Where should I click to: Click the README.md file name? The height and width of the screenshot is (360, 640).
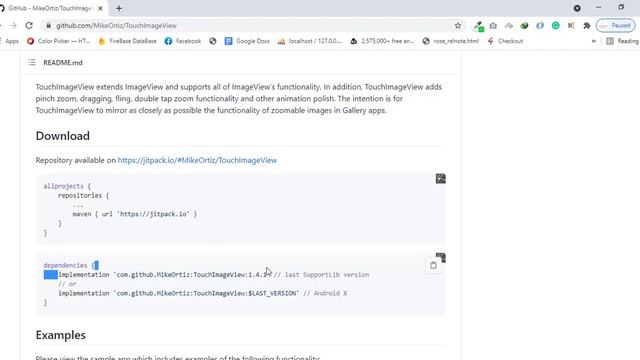pyautogui.click(x=63, y=62)
